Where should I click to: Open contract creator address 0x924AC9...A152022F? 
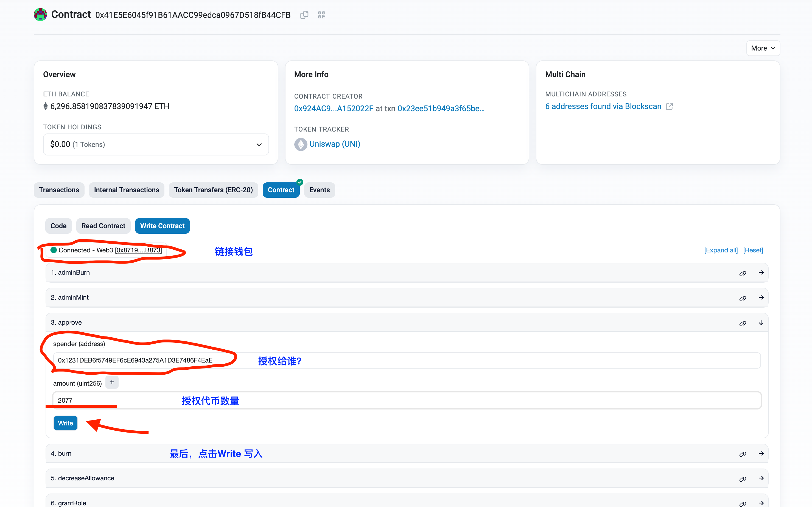click(x=334, y=108)
